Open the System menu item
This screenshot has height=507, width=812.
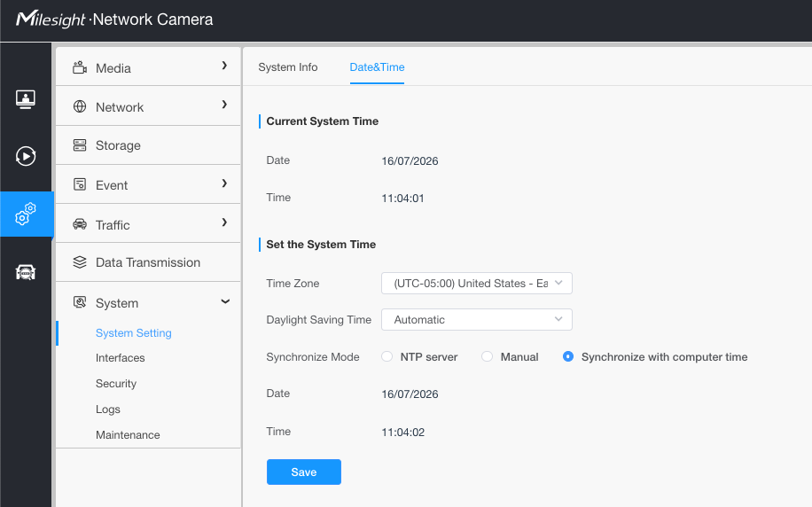coord(148,302)
